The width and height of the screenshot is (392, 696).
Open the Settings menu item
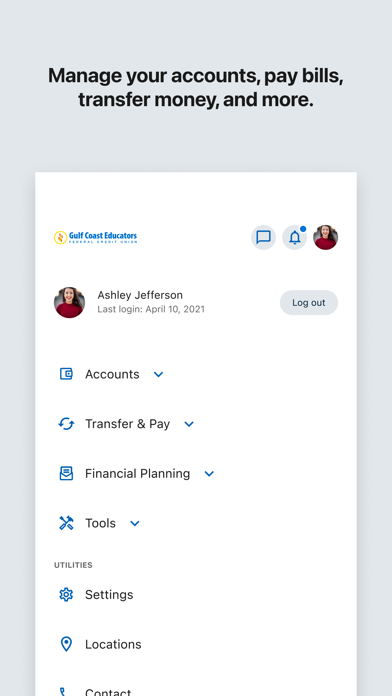[196, 595]
